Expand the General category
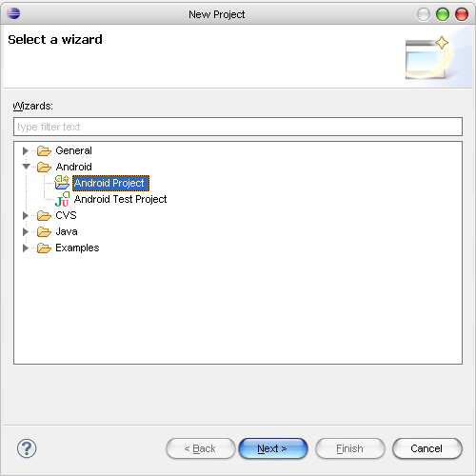This screenshot has width=476, height=476. click(x=26, y=150)
